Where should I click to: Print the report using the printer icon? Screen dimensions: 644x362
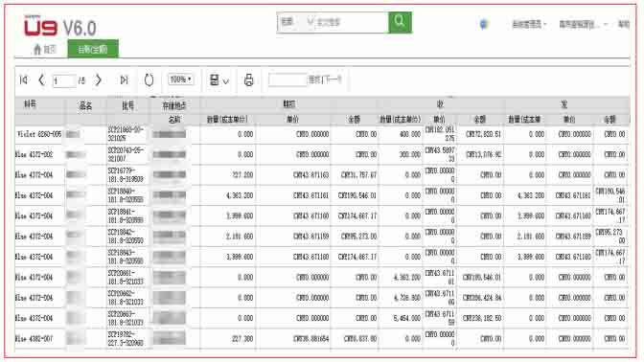tap(248, 80)
